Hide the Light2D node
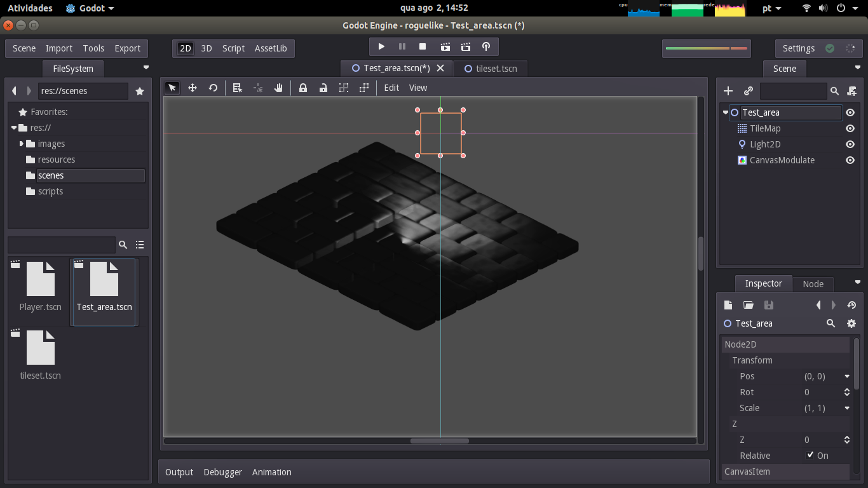Viewport: 868px width, 488px height. (850, 144)
